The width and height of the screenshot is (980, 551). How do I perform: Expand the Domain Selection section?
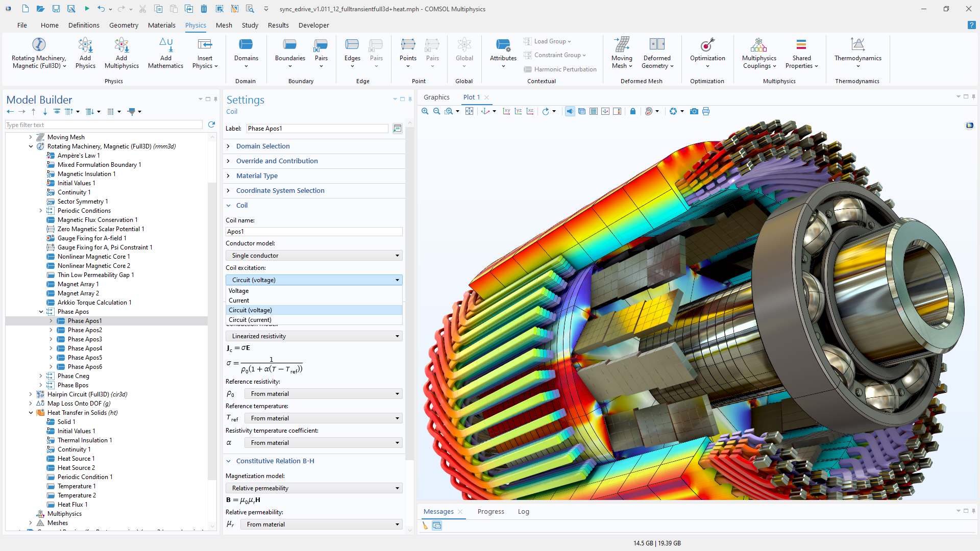(263, 146)
